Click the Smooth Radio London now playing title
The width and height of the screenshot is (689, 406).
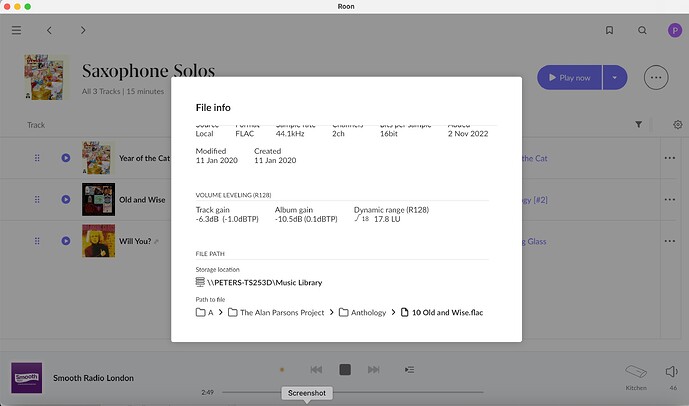point(93,378)
